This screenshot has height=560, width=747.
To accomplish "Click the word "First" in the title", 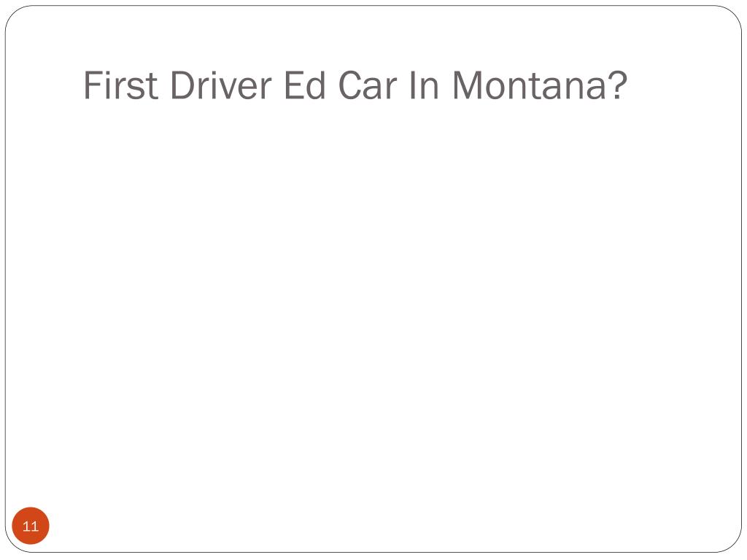I will tap(121, 86).
